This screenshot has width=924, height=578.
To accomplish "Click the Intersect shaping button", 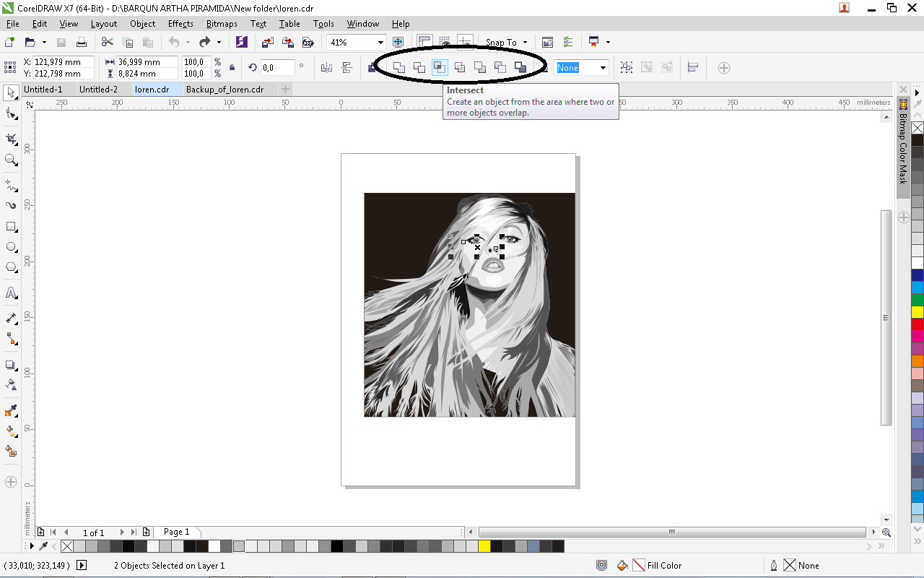I will (439, 67).
